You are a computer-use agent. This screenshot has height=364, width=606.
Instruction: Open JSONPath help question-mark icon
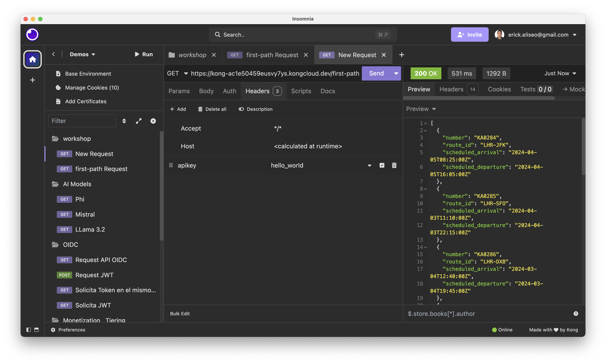(x=576, y=313)
